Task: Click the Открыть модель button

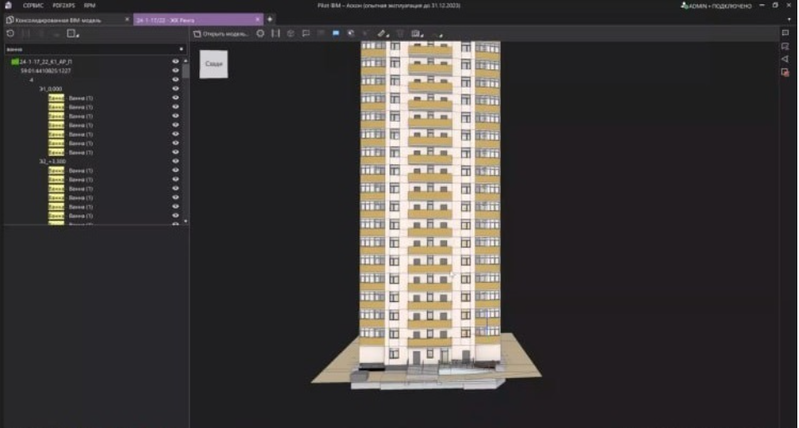Action: pyautogui.click(x=227, y=33)
